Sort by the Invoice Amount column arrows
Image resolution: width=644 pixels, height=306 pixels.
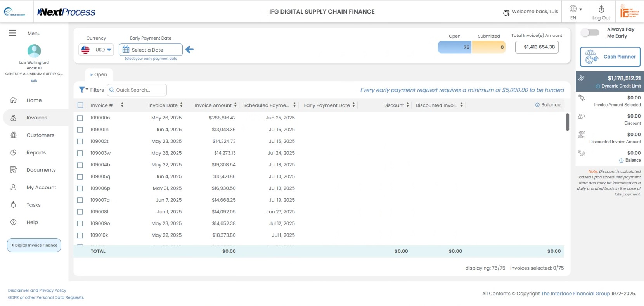point(235,105)
